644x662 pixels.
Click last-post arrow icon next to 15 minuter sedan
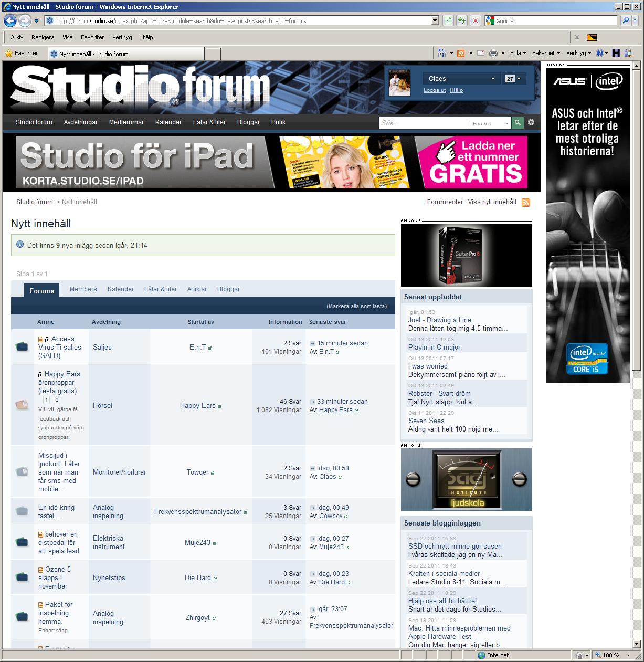[x=312, y=343]
